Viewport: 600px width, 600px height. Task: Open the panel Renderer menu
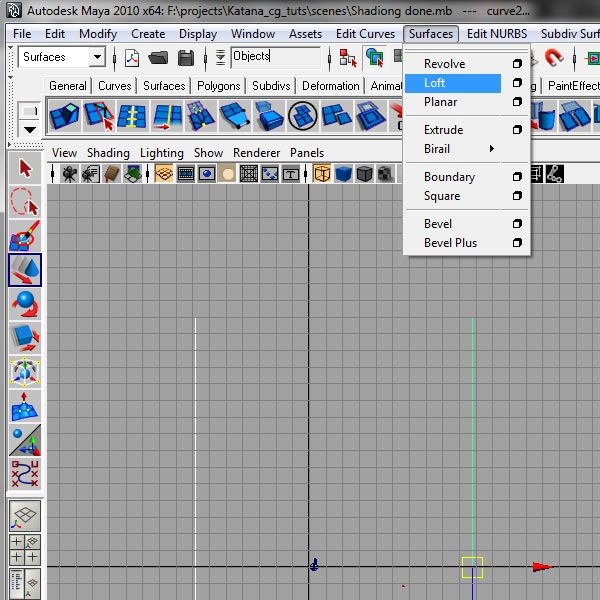click(256, 153)
